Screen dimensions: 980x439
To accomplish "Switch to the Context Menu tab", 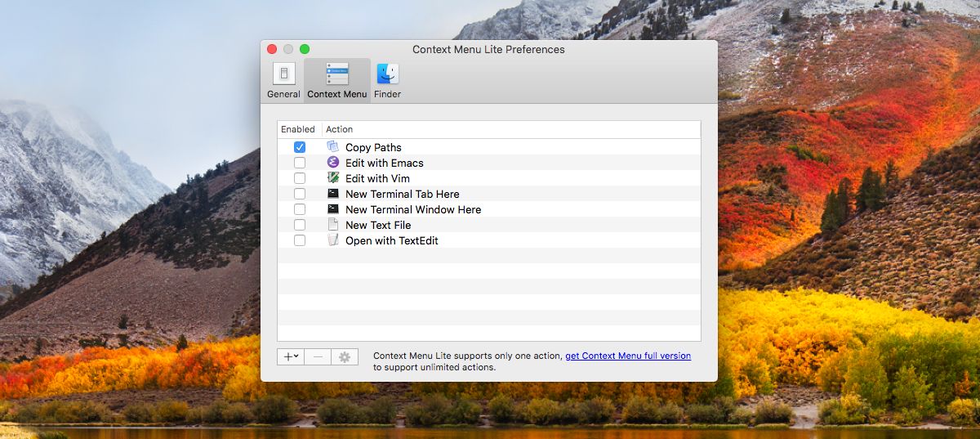I will pos(337,80).
